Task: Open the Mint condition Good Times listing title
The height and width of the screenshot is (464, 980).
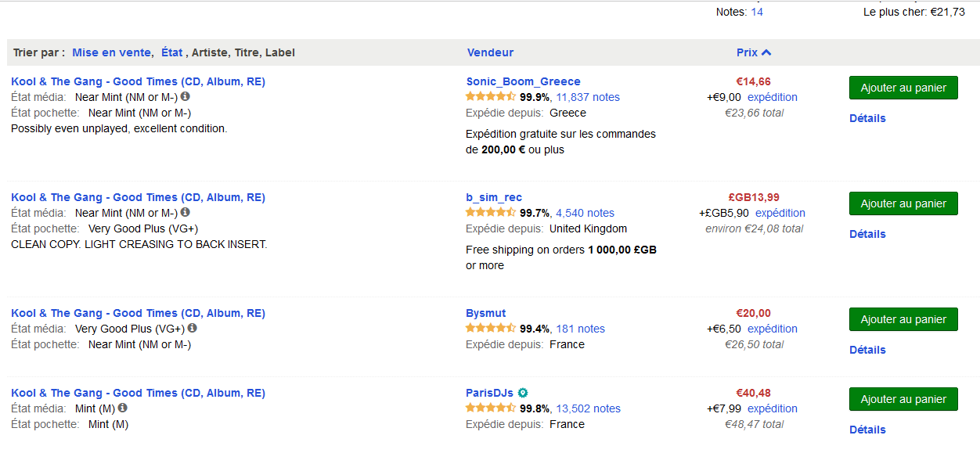Action: click(138, 393)
